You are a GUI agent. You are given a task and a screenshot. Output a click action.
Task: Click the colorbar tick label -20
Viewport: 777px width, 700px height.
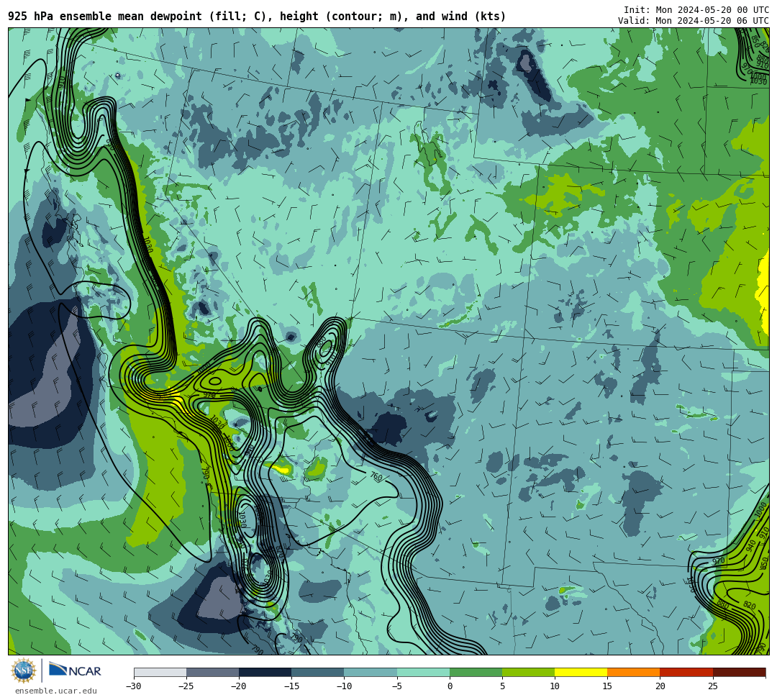239,686
